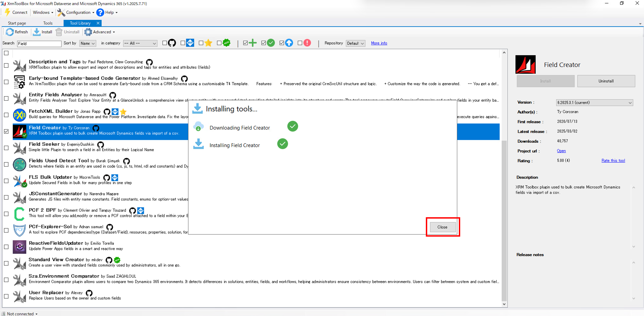Click the Fields Used Detect Tool radar icon
644x316 pixels.
(19, 164)
